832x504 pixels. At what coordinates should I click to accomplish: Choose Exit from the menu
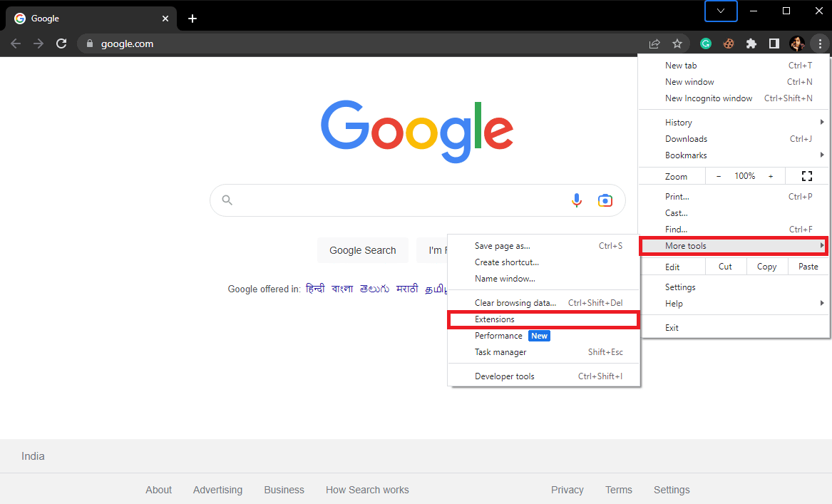click(734, 328)
